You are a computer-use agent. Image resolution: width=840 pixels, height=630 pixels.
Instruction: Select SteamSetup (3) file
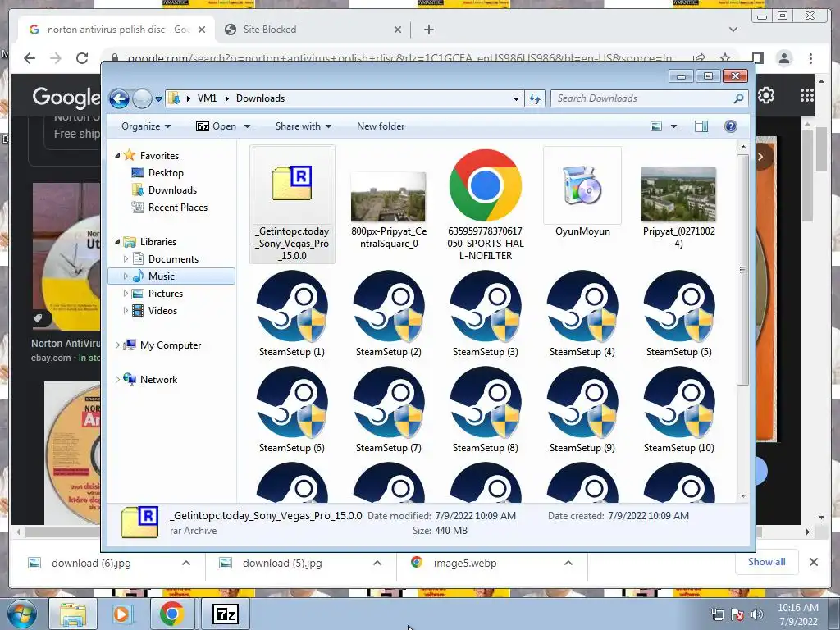(486, 313)
